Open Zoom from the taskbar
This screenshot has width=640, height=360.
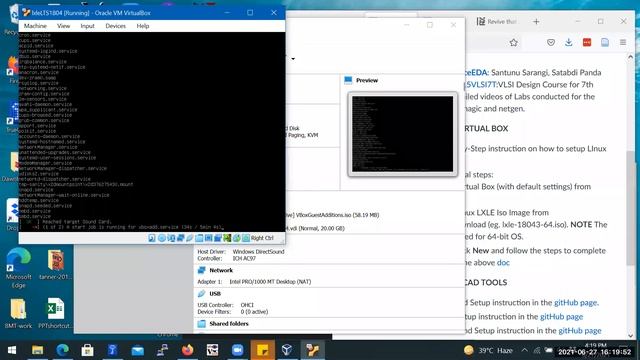(237, 350)
